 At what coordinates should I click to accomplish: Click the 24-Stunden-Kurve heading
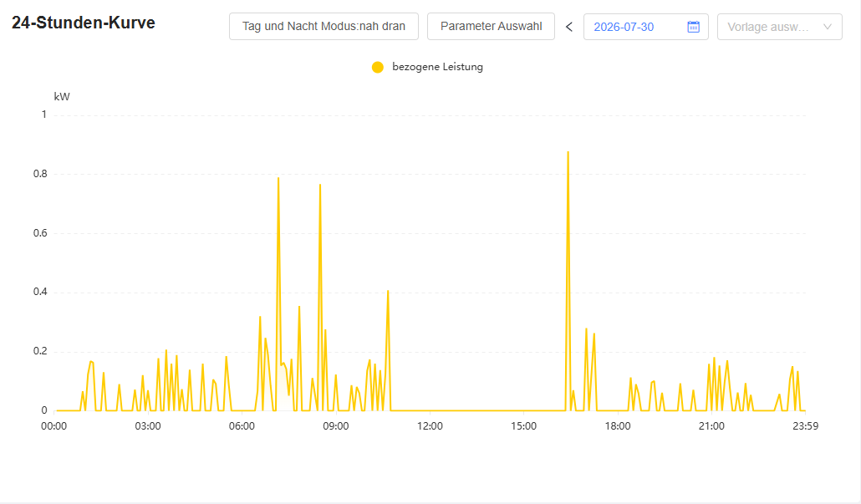(x=84, y=23)
